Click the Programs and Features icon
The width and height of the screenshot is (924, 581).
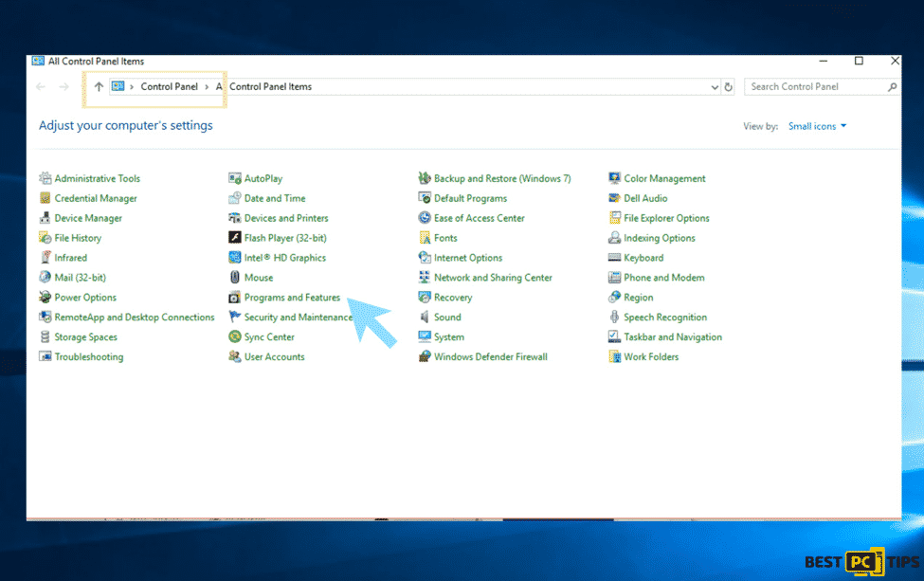point(234,297)
